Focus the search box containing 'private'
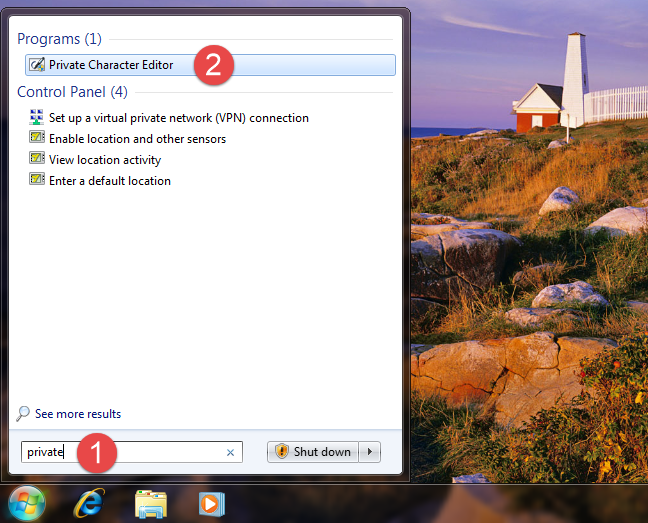Viewport: 648px width, 523px height. pyautogui.click(x=132, y=452)
